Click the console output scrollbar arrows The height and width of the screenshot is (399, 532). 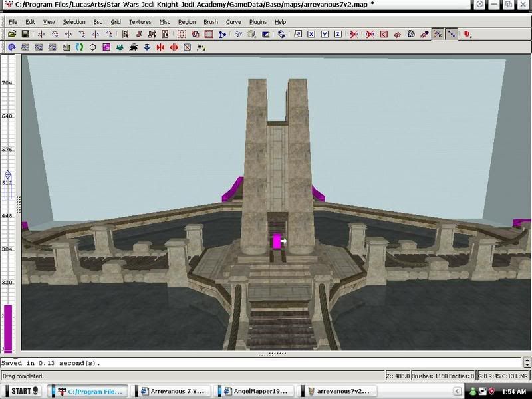[x=527, y=362]
